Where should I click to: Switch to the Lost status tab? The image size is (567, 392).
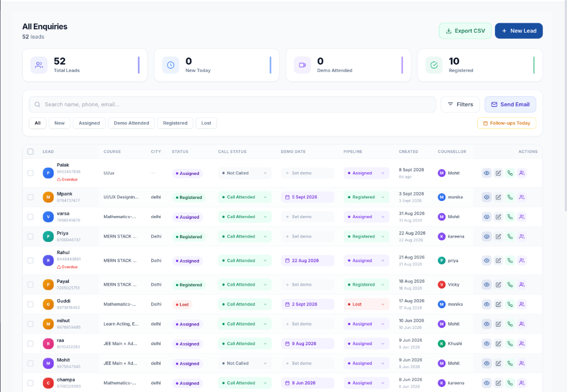pos(206,123)
